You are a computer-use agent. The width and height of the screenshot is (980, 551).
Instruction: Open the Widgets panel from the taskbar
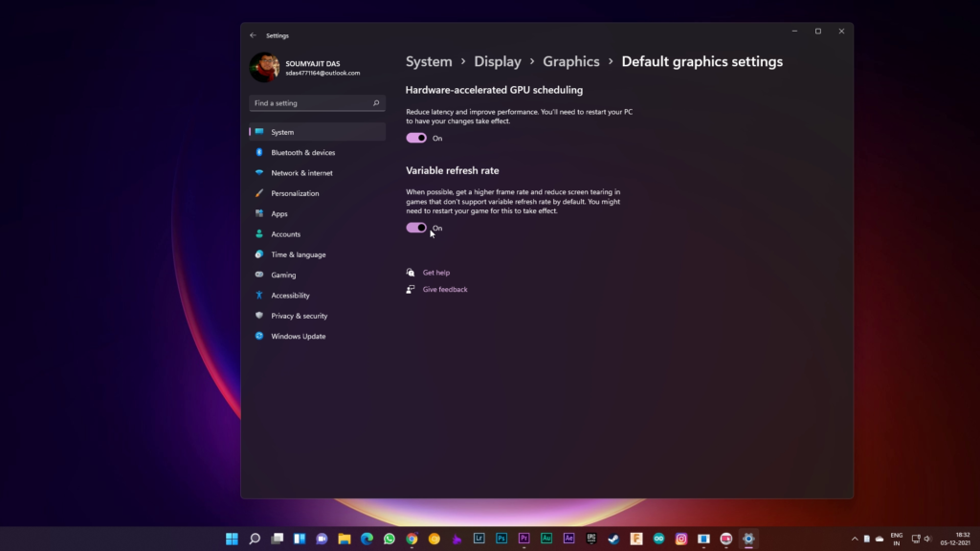300,539
